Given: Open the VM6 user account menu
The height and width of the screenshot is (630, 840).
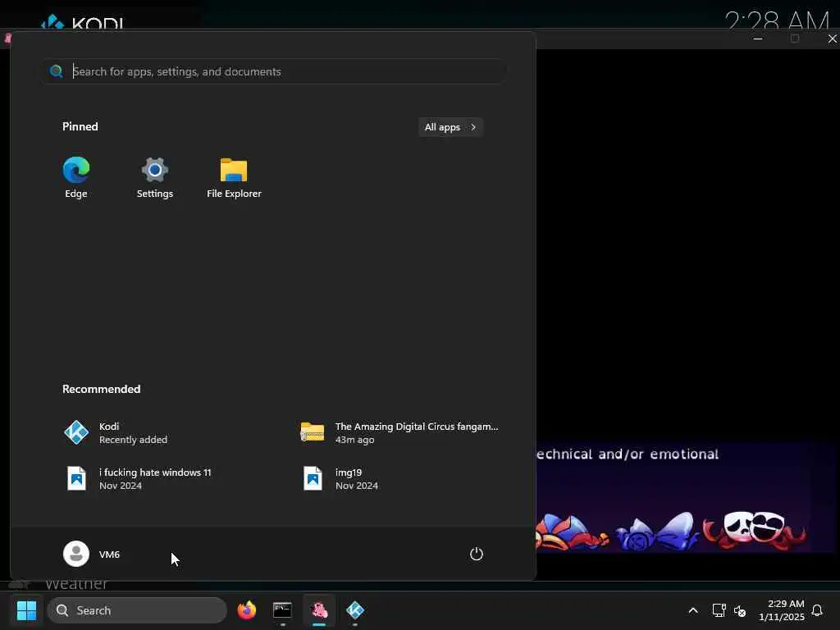Looking at the screenshot, I should [92, 554].
